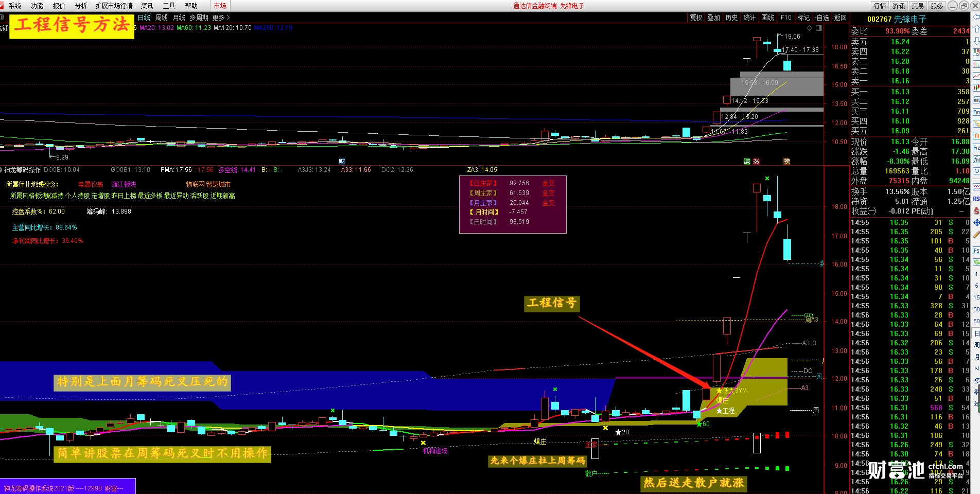This screenshot has width=980, height=494.
Task: Click the 控盘系数 value 62.00
Action: tap(57, 211)
